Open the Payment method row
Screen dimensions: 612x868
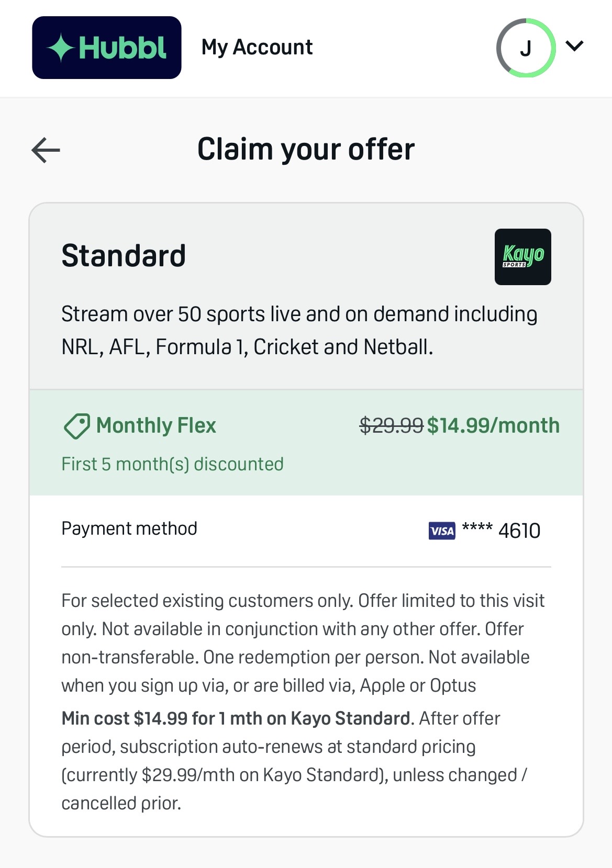(306, 530)
